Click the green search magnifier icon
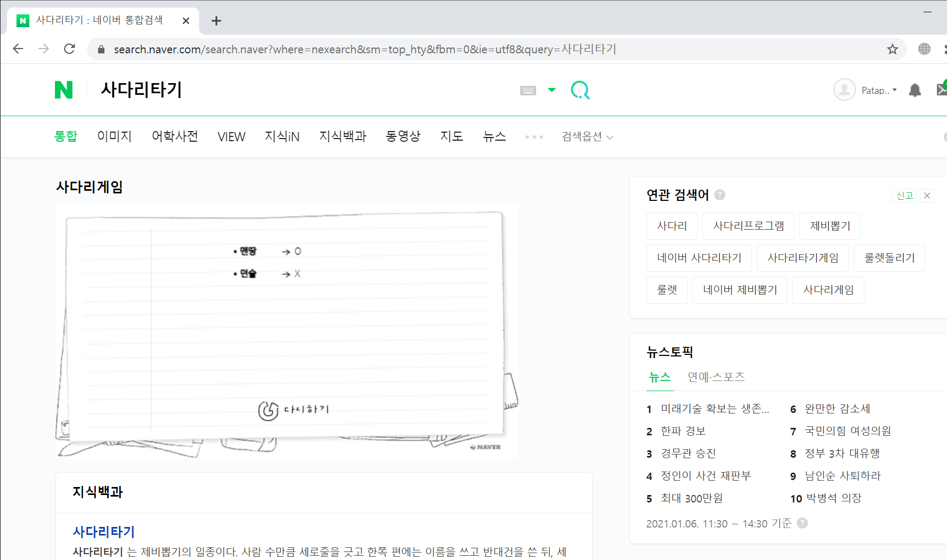 coord(580,90)
